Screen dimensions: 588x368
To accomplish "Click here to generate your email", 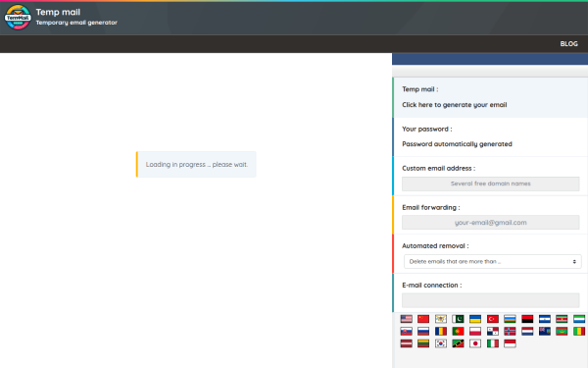I will coord(454,105).
